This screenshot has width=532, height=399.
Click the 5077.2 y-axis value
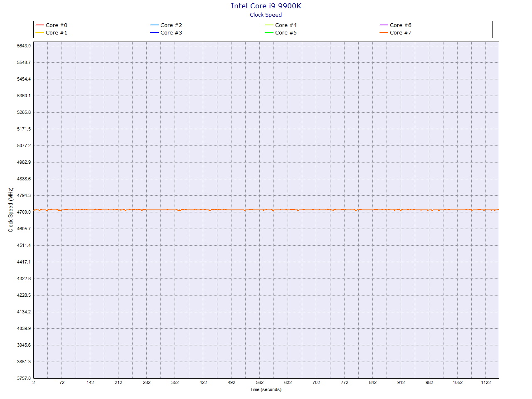point(24,145)
